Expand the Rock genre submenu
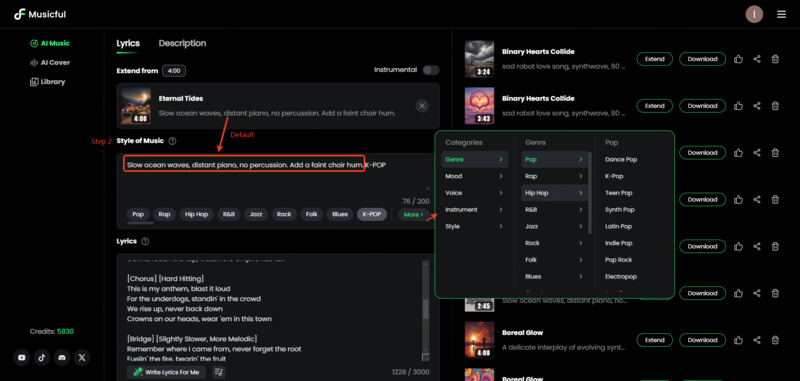 pos(554,243)
